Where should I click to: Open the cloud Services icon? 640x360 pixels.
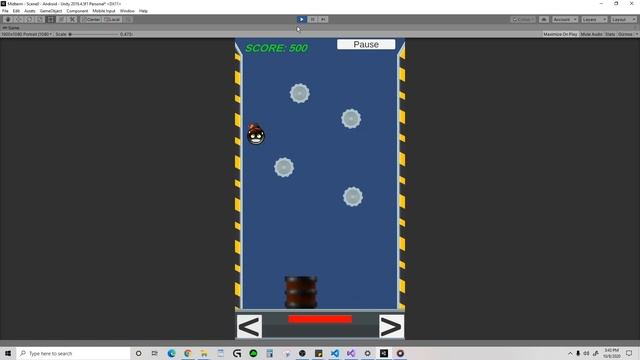(x=544, y=19)
